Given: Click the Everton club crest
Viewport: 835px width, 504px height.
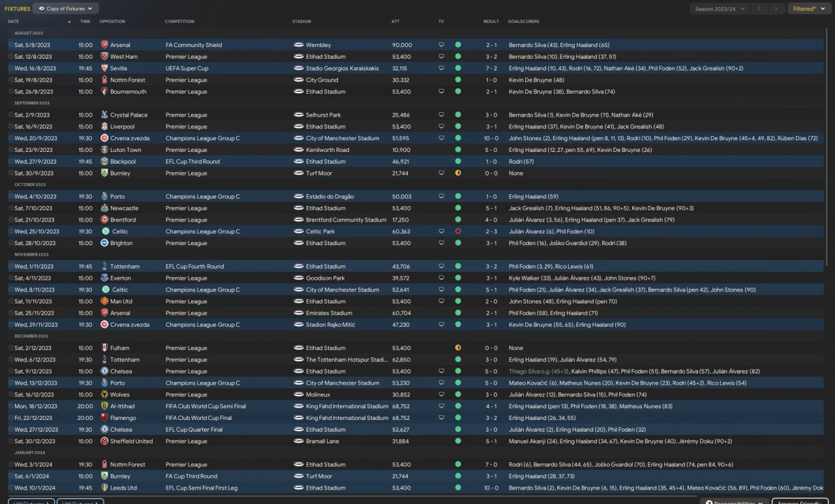Looking at the screenshot, I should click(x=104, y=278).
